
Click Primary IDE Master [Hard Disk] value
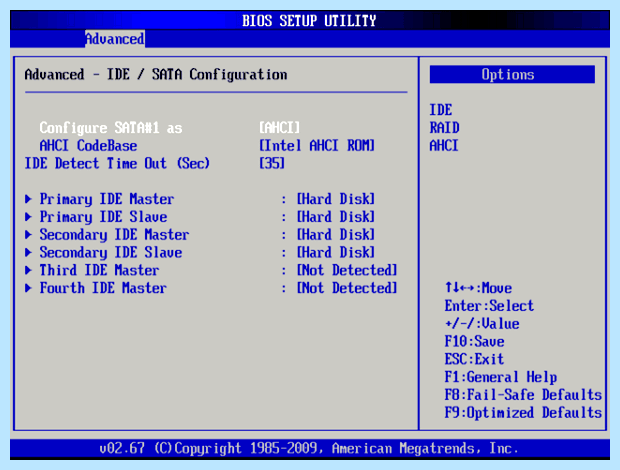(336, 199)
